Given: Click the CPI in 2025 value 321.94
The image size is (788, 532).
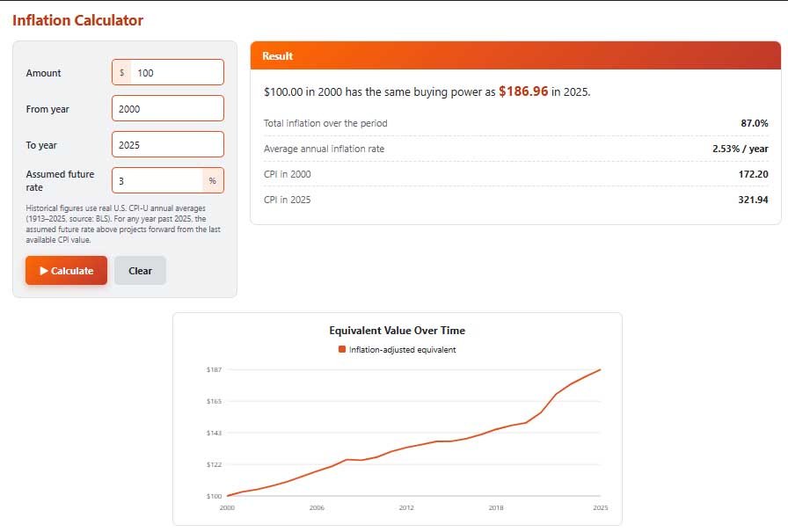Looking at the screenshot, I should (753, 200).
